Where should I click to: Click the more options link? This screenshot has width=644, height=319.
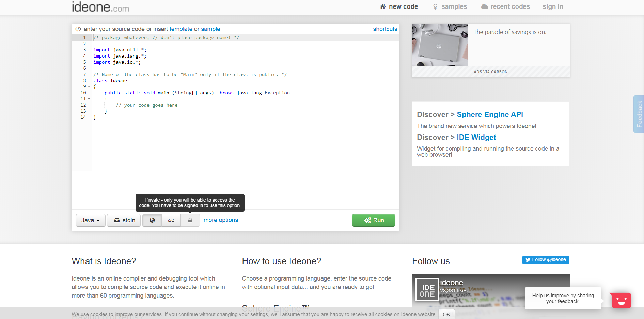pyautogui.click(x=221, y=220)
